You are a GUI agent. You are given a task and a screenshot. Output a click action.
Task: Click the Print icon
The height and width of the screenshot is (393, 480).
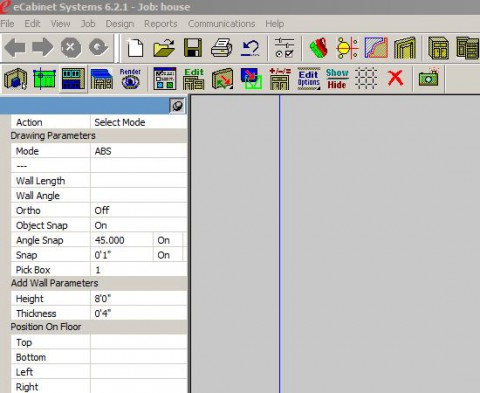click(222, 48)
